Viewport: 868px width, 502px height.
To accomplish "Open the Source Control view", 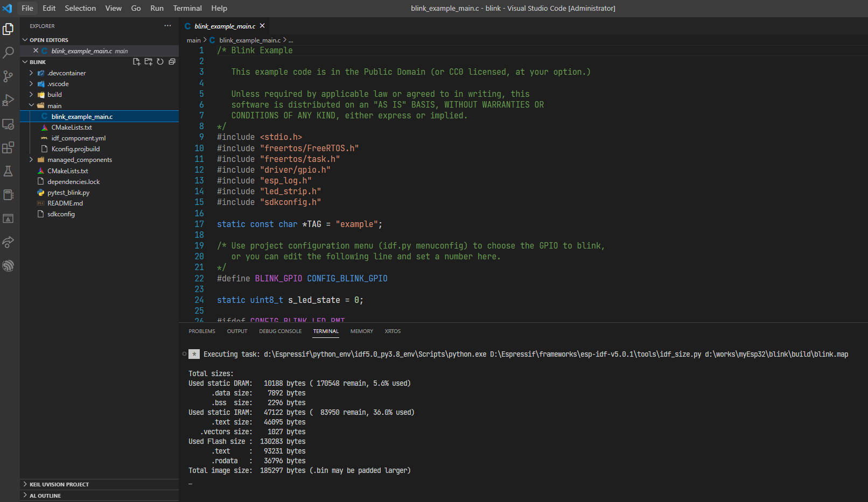I will [x=8, y=76].
